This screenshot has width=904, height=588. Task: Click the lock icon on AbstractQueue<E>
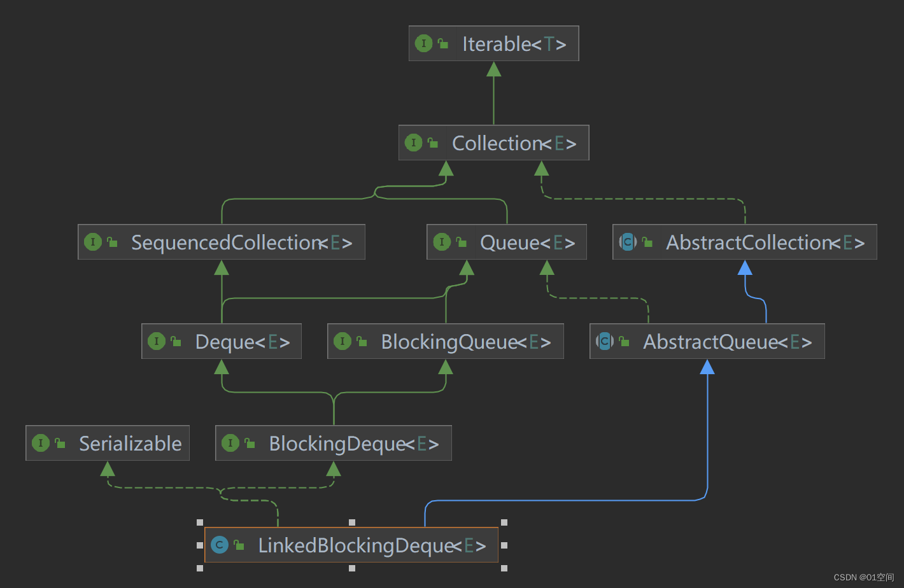(x=624, y=341)
